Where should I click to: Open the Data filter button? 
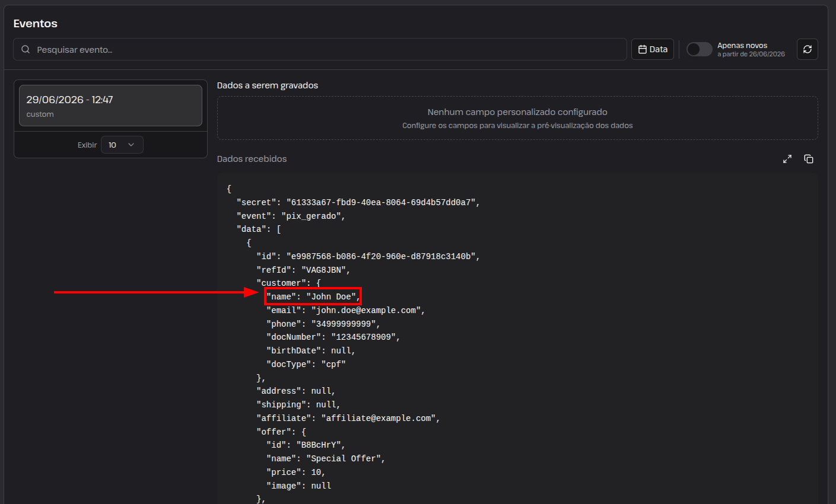point(653,49)
